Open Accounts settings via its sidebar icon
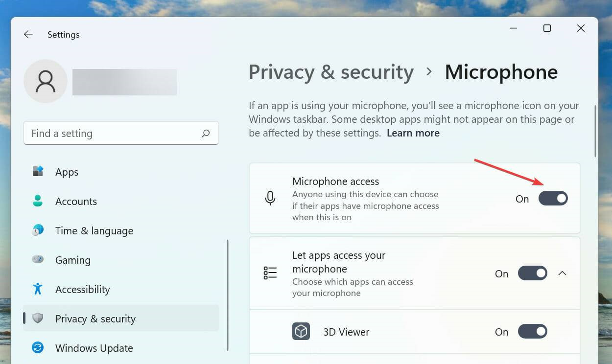Viewport: 612px width, 364px height. pyautogui.click(x=37, y=201)
